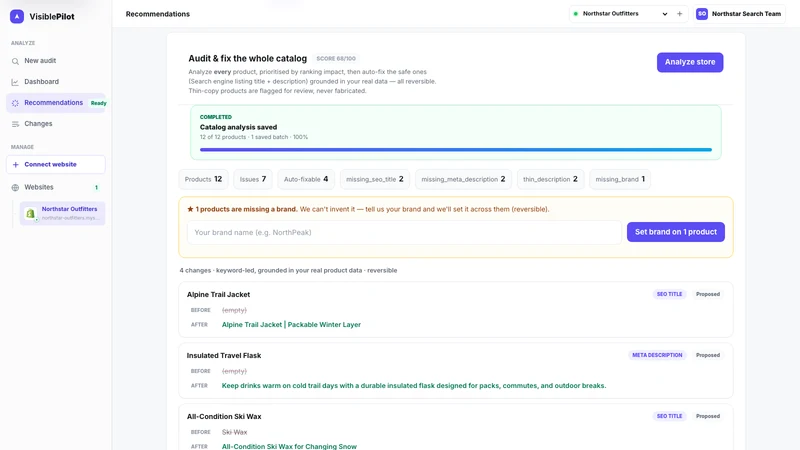The image size is (800, 450).
Task: Click META DESCRIPTION badge on Insulated Travel Flask
Action: click(x=657, y=355)
